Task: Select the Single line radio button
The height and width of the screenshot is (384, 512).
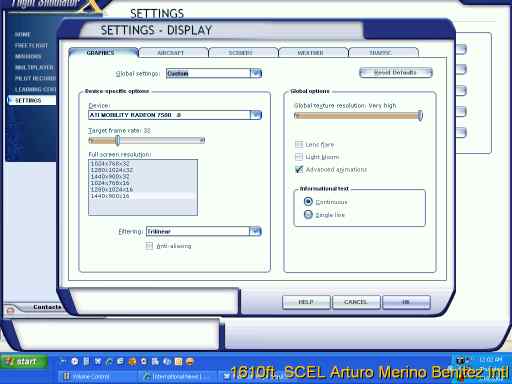Action: click(x=308, y=214)
